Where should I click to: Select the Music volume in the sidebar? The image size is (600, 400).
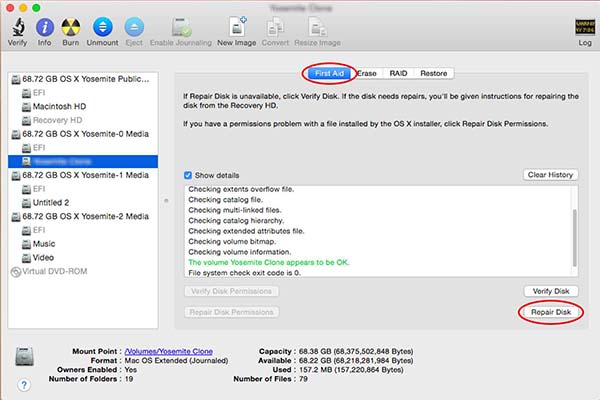pyautogui.click(x=45, y=243)
